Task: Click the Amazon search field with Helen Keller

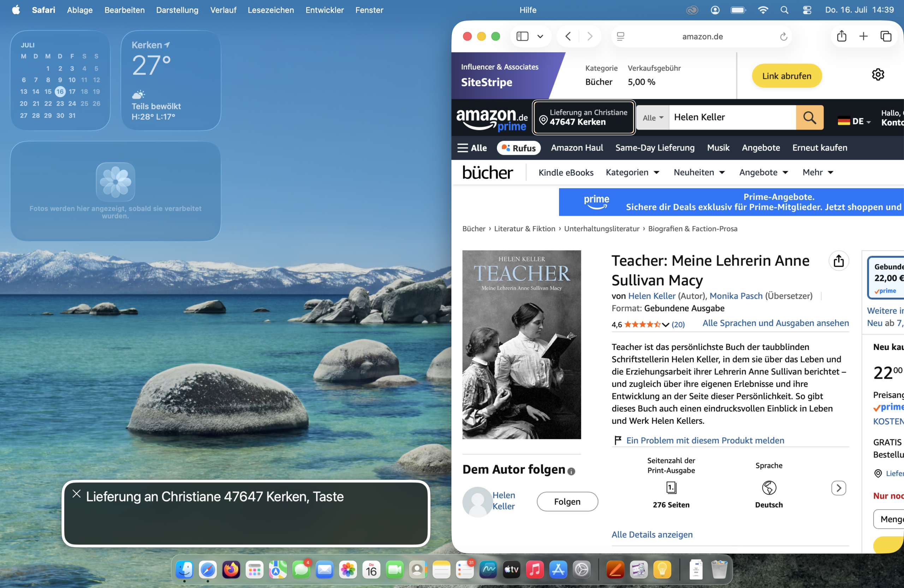Action: click(x=732, y=117)
